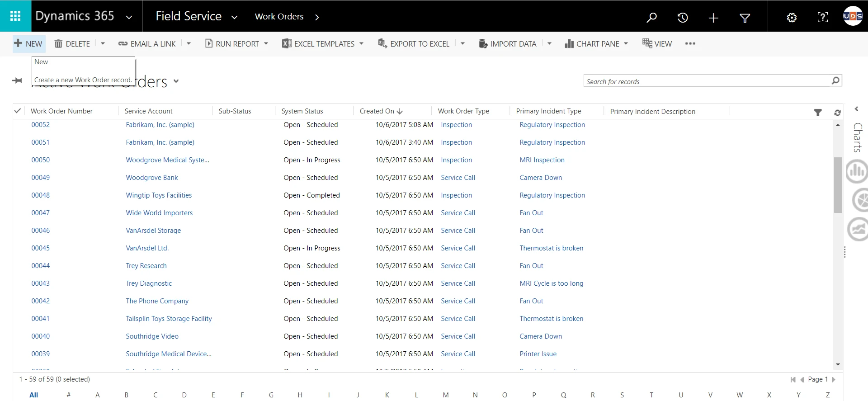Click Charts pane resize handle dots
The height and width of the screenshot is (401, 868).
844,252
